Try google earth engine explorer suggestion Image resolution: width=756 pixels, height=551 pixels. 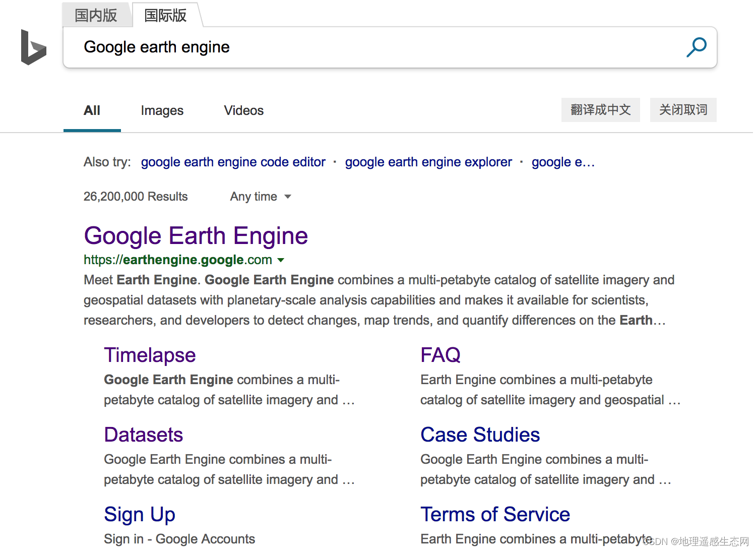[x=428, y=162]
